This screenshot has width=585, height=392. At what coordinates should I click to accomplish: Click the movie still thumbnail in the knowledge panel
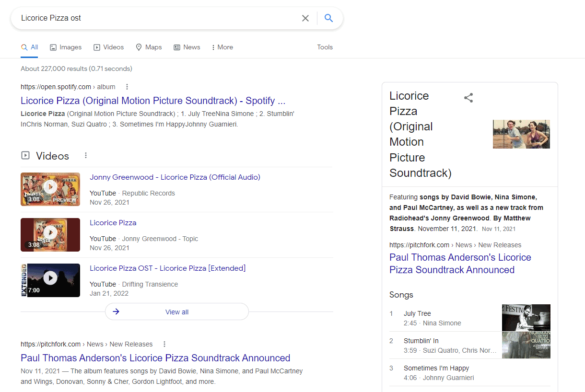click(x=521, y=134)
